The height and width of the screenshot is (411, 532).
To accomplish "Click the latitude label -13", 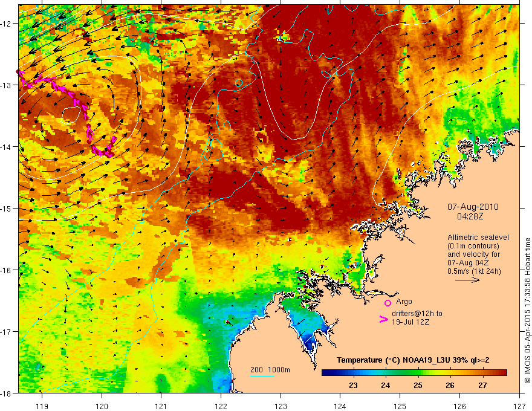I will (6, 85).
